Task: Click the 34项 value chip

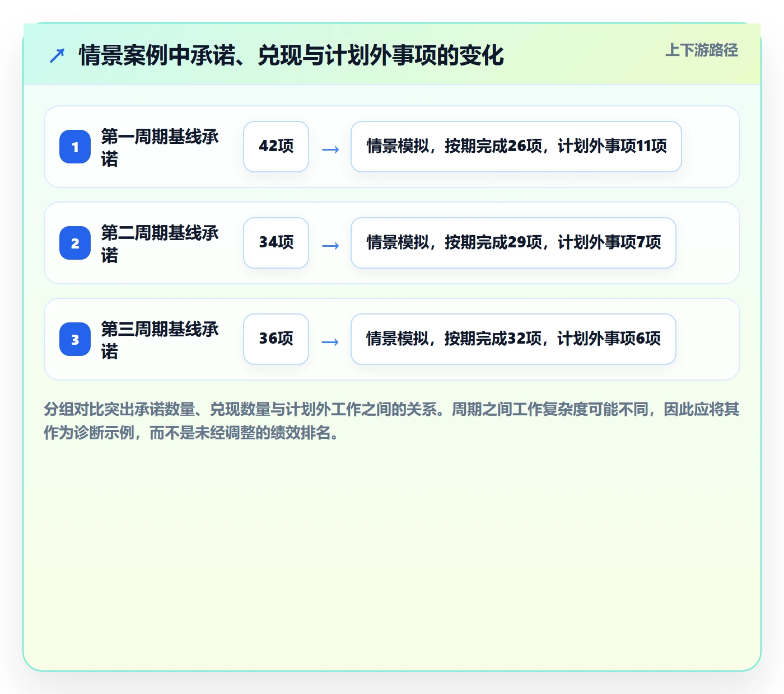Action: point(276,243)
